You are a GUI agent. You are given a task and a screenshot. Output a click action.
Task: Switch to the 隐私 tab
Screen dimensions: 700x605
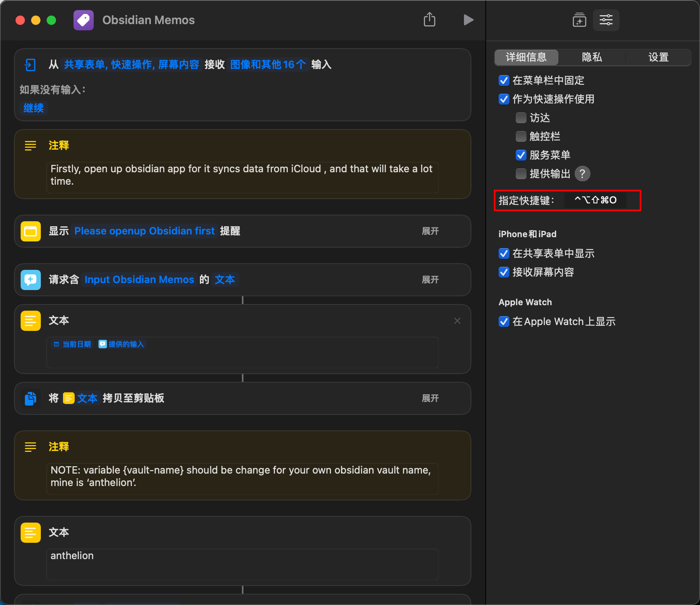pos(592,58)
